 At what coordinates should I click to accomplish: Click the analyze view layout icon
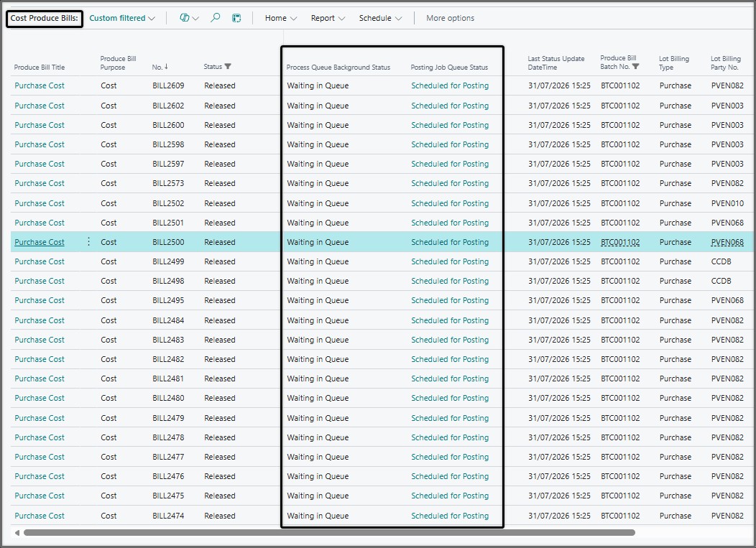(x=236, y=19)
